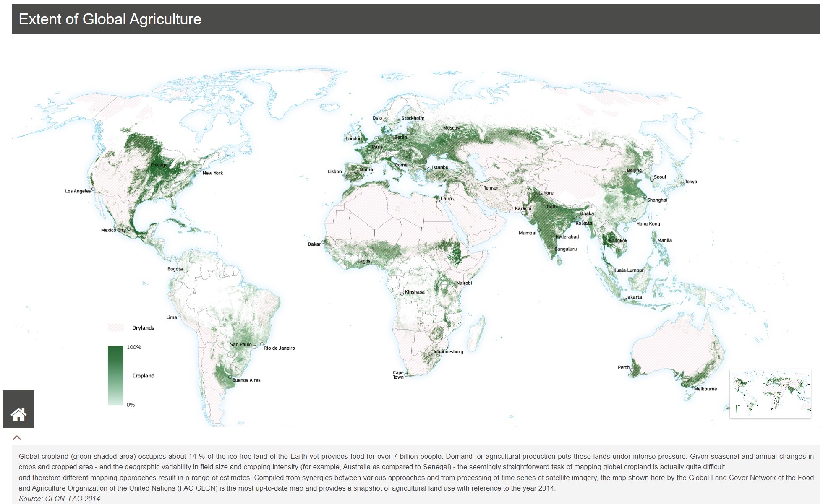Click the Home icon button

pos(18,414)
